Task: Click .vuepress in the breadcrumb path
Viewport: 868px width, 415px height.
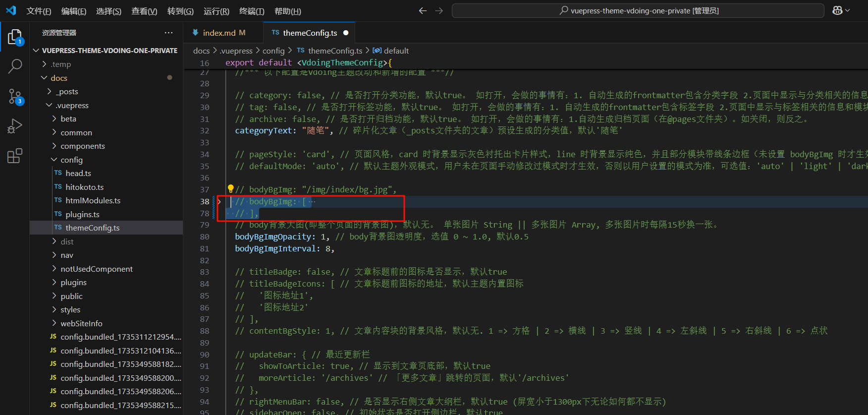Action: 236,51
